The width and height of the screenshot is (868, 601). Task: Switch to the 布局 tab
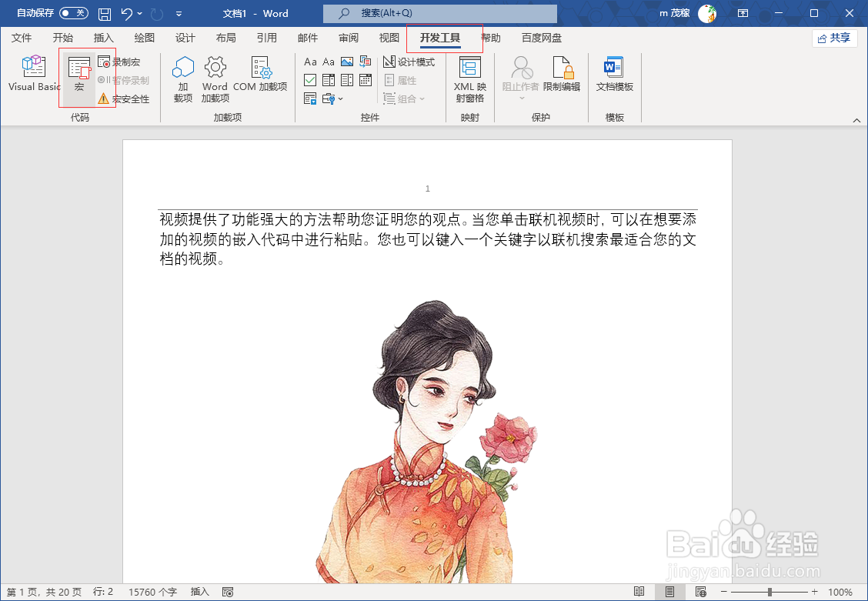(226, 38)
